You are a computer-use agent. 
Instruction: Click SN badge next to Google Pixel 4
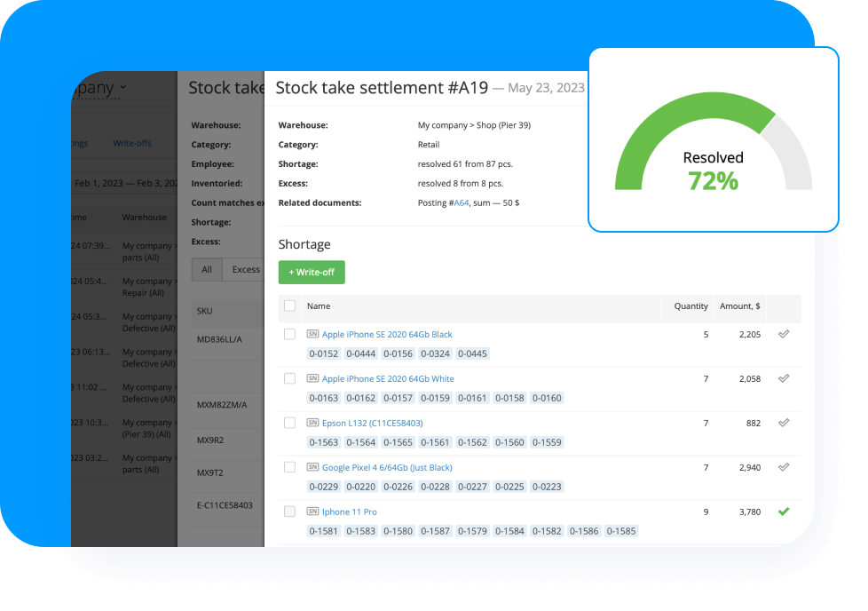[312, 468]
